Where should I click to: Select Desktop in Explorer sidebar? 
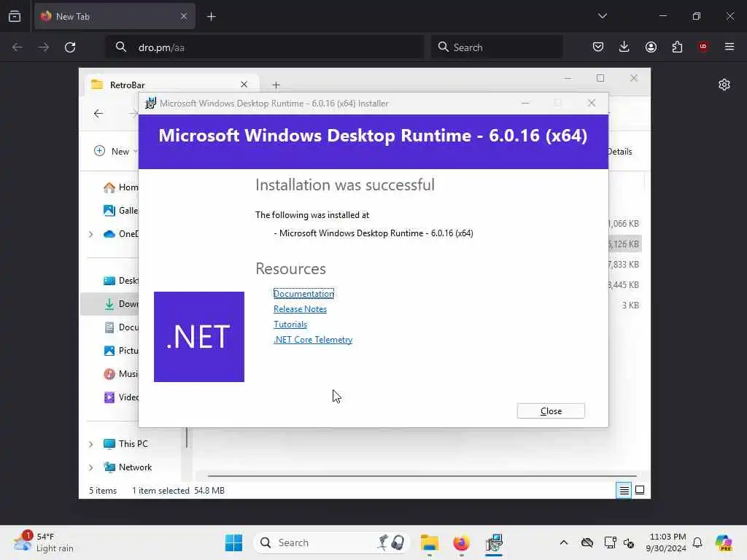pos(120,281)
